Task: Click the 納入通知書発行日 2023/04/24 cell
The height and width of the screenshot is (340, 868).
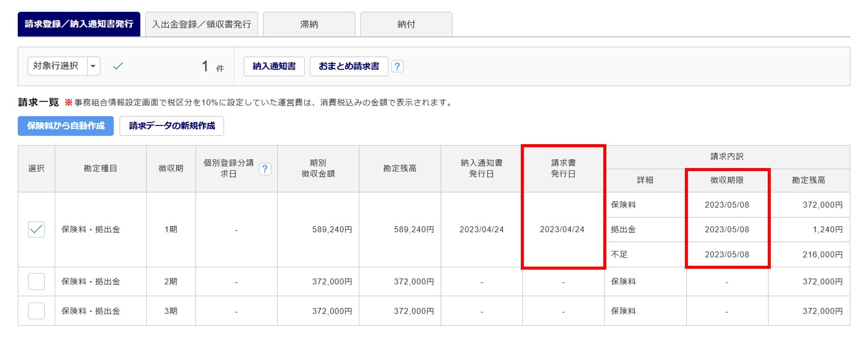Action: 481,229
